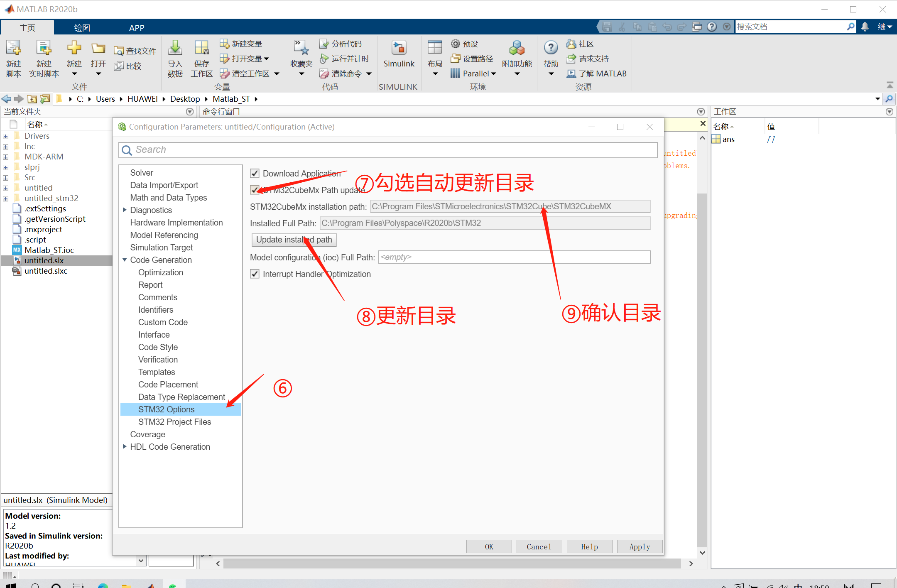
Task: Expand the Drivers folder
Action: (x=5, y=136)
